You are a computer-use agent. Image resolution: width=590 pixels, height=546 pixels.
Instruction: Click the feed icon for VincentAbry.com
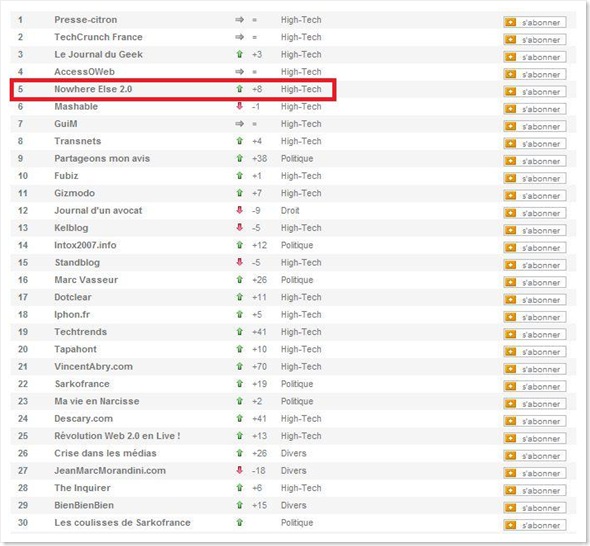tap(511, 369)
